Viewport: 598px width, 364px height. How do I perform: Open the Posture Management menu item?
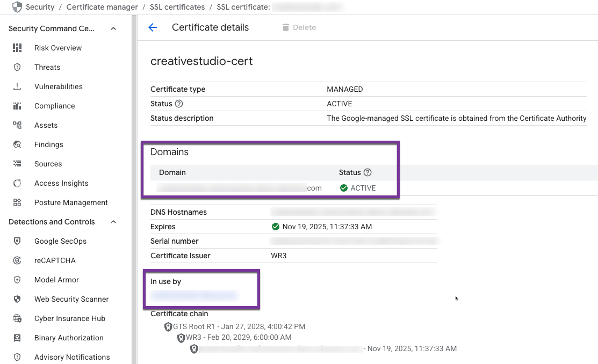(x=71, y=202)
